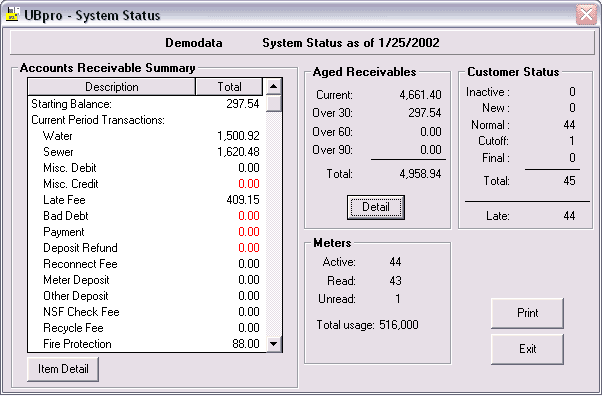Viewport: 602px width, 396px height.
Task: Click the Cutoff customer status label
Action: coord(493,141)
